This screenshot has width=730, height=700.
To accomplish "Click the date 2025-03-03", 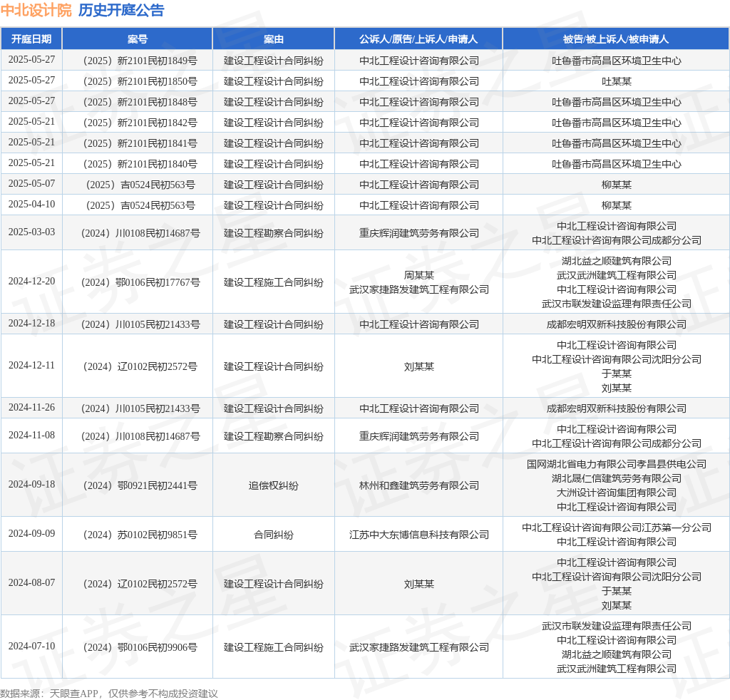I will [x=31, y=232].
